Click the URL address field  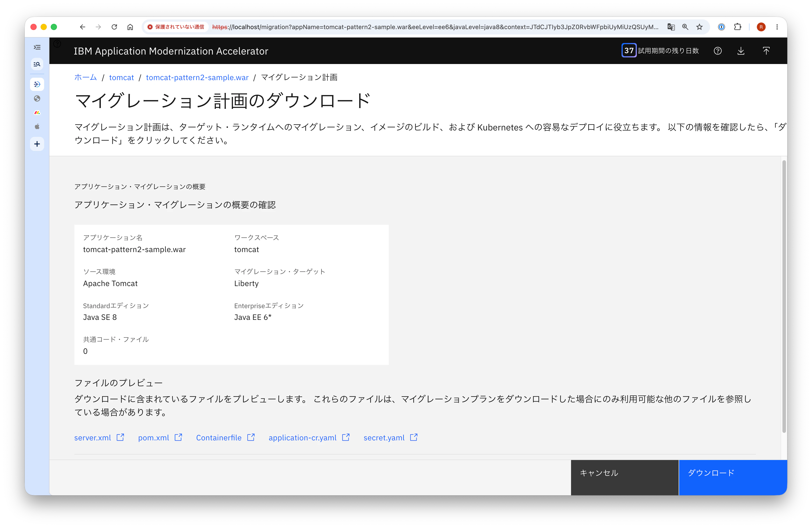435,27
